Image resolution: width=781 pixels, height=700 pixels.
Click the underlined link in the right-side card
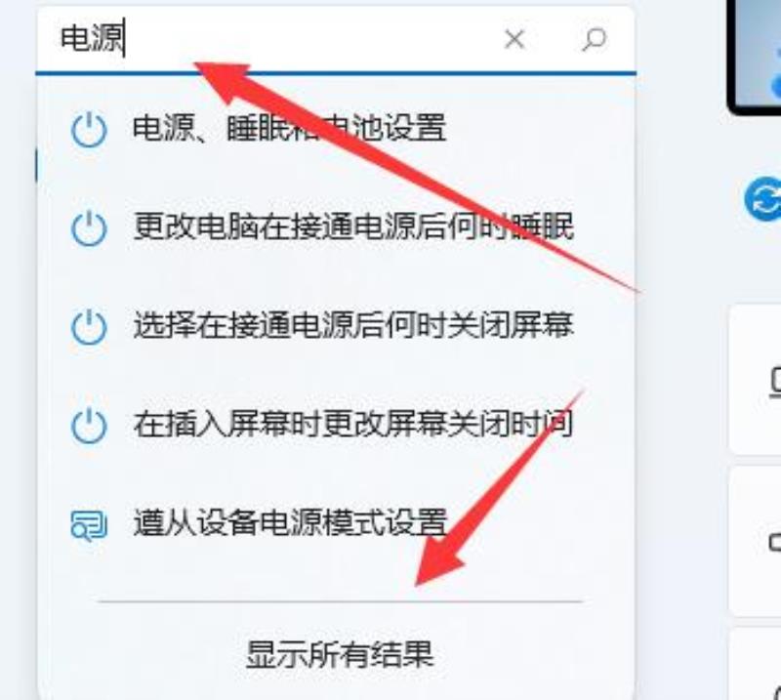(x=775, y=382)
